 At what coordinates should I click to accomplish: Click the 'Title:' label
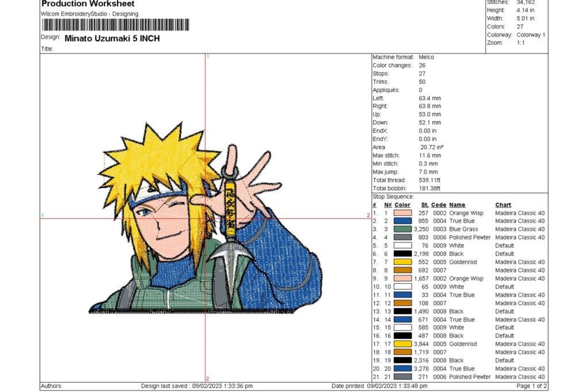click(x=47, y=49)
